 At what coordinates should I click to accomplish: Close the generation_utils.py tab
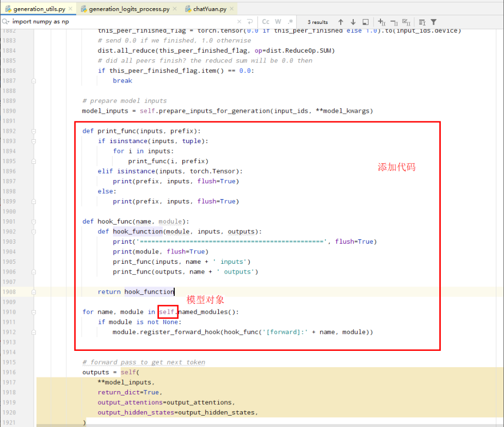point(70,9)
